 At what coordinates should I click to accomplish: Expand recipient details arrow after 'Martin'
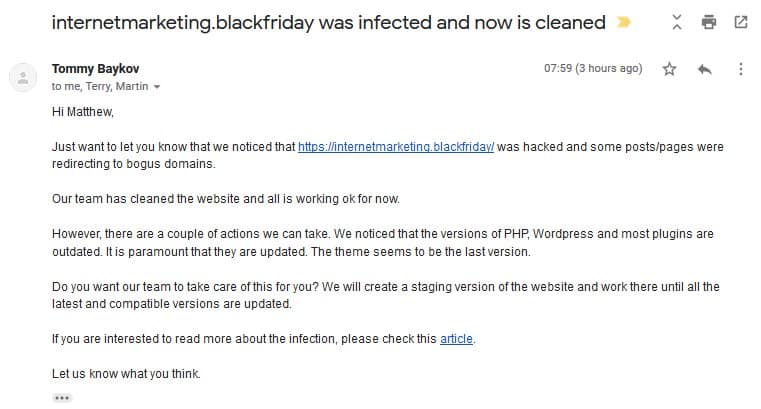[156, 87]
